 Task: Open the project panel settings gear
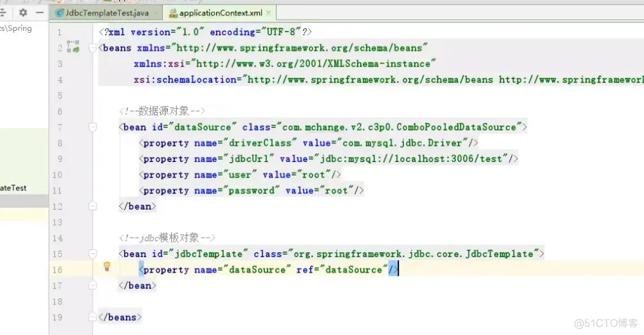[23, 13]
